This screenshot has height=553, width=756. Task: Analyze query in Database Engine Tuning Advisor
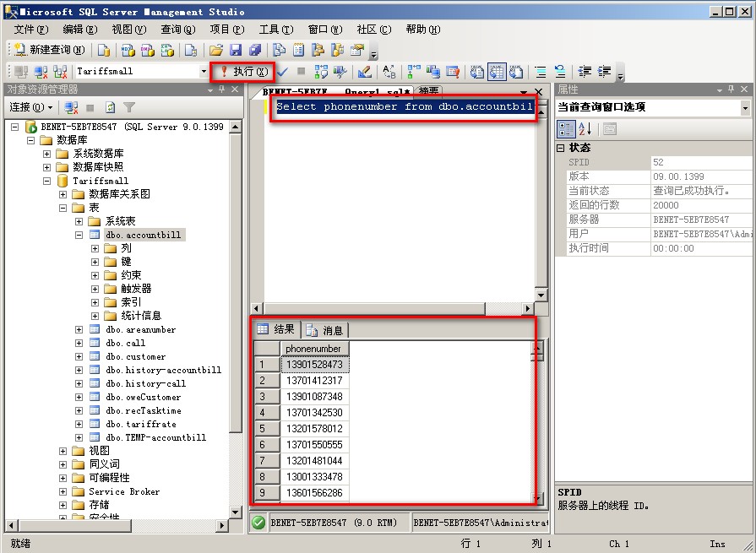pos(340,72)
